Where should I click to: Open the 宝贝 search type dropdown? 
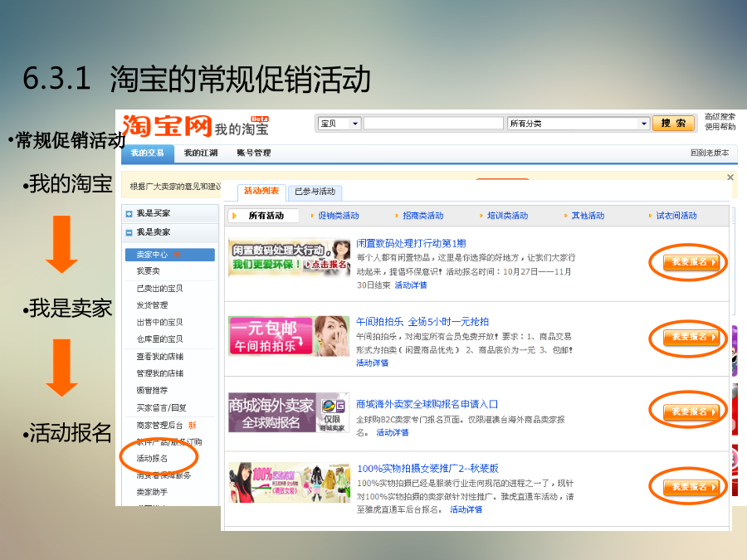(x=339, y=124)
